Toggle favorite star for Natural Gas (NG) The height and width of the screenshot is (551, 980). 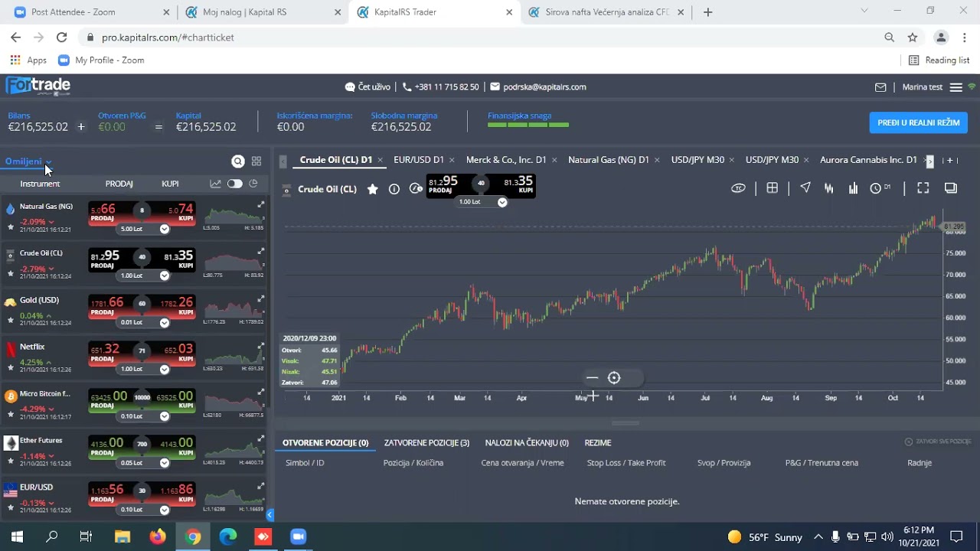pyautogui.click(x=11, y=227)
